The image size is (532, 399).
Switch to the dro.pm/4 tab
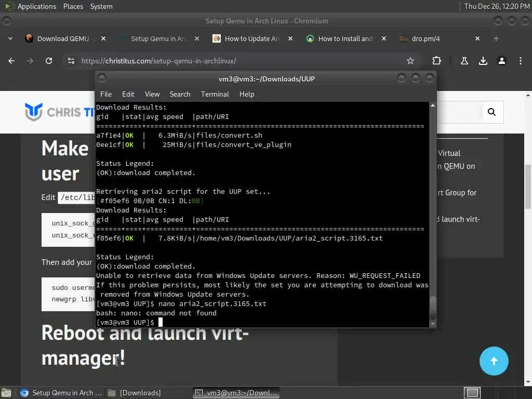(x=425, y=38)
